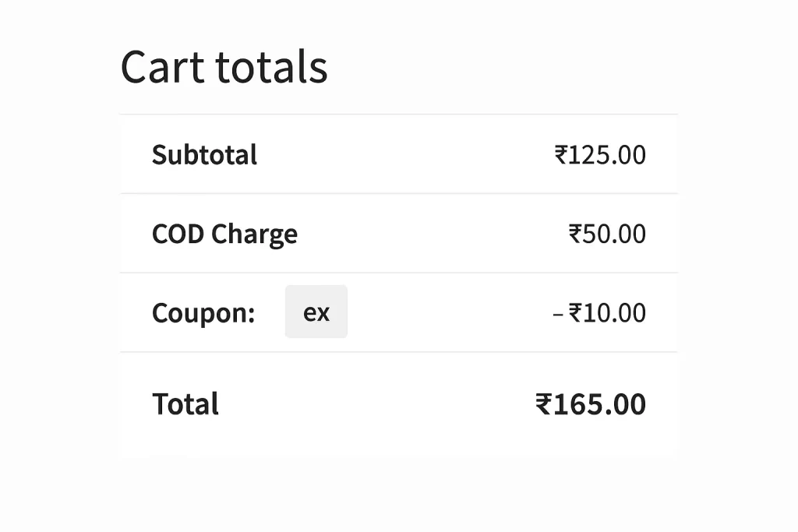Select the gray ex coupon chip

pyautogui.click(x=316, y=312)
